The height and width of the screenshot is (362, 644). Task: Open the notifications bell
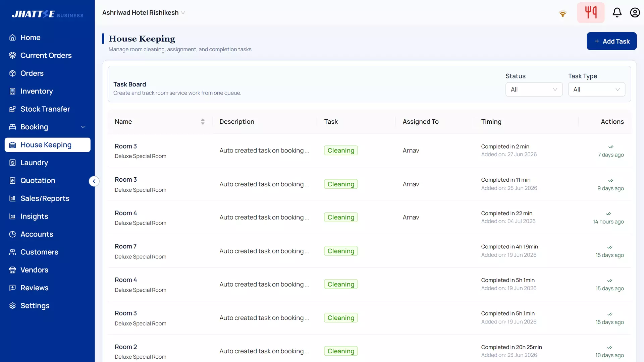(617, 12)
